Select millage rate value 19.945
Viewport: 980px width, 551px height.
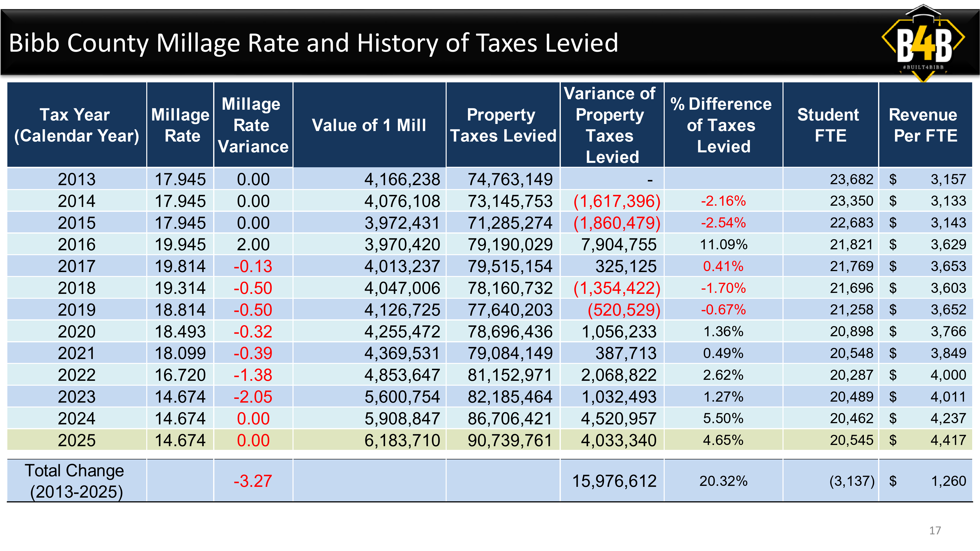click(180, 244)
